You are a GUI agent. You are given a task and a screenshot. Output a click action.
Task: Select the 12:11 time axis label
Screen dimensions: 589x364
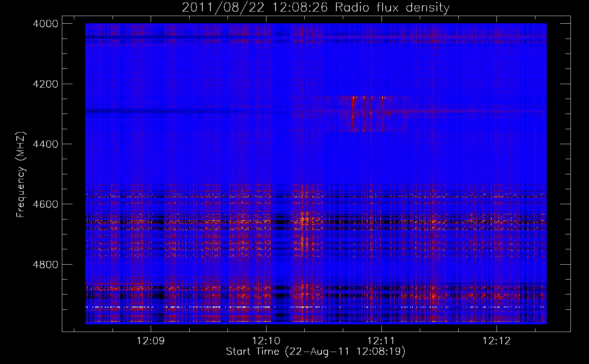click(381, 341)
